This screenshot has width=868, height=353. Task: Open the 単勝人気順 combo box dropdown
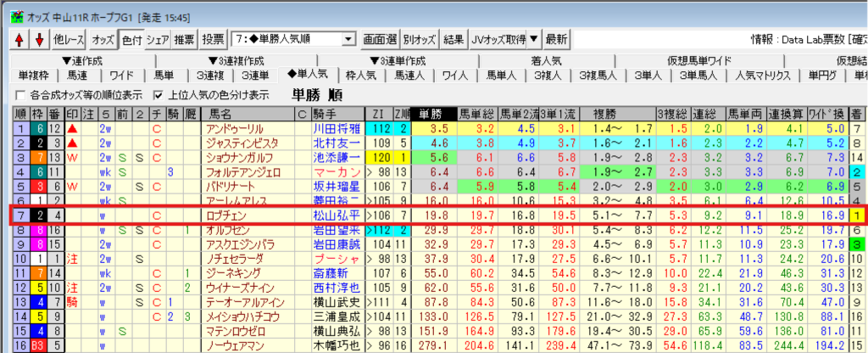pos(348,39)
